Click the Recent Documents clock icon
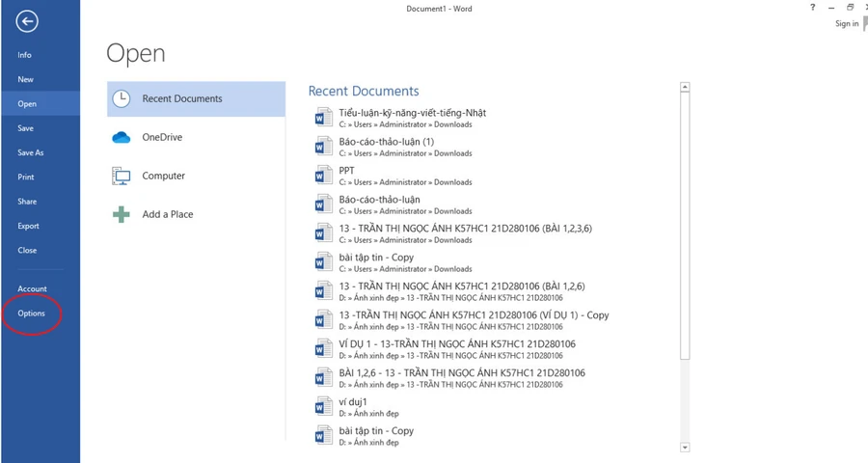 [122, 98]
